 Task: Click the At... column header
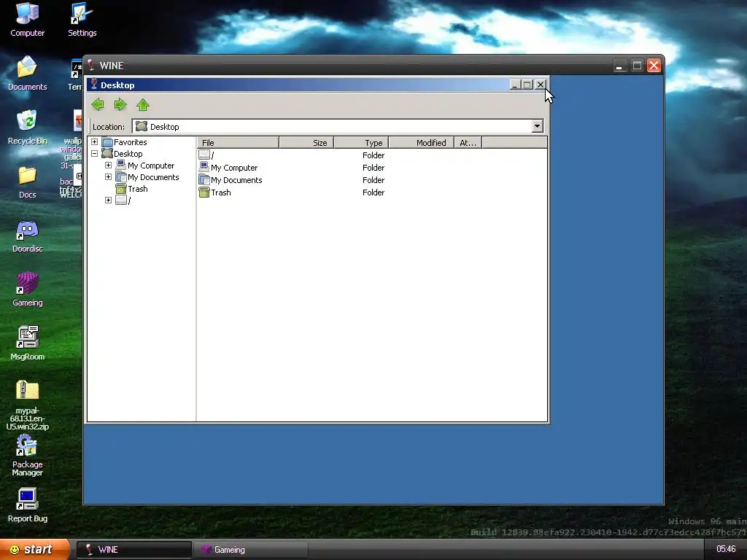(468, 142)
